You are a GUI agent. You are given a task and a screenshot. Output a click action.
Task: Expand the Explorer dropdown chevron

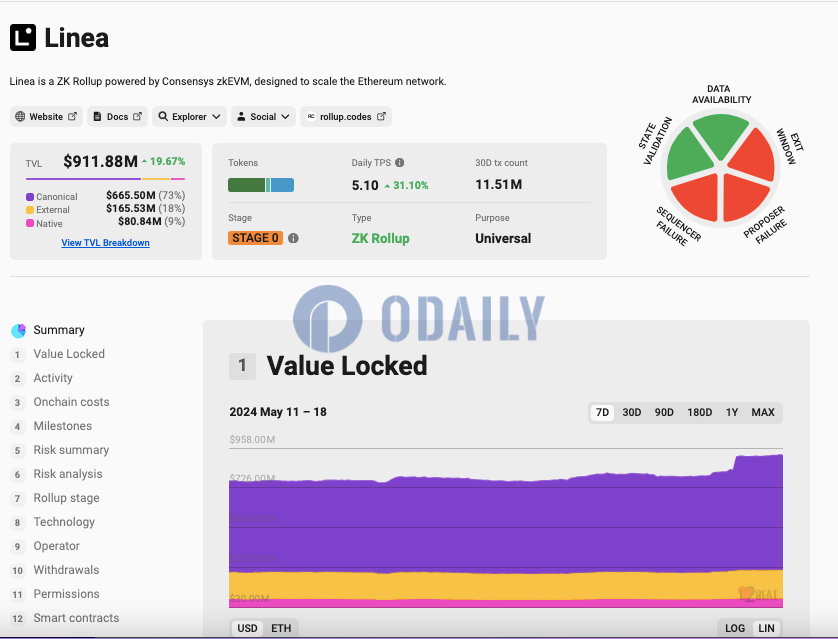tap(216, 116)
